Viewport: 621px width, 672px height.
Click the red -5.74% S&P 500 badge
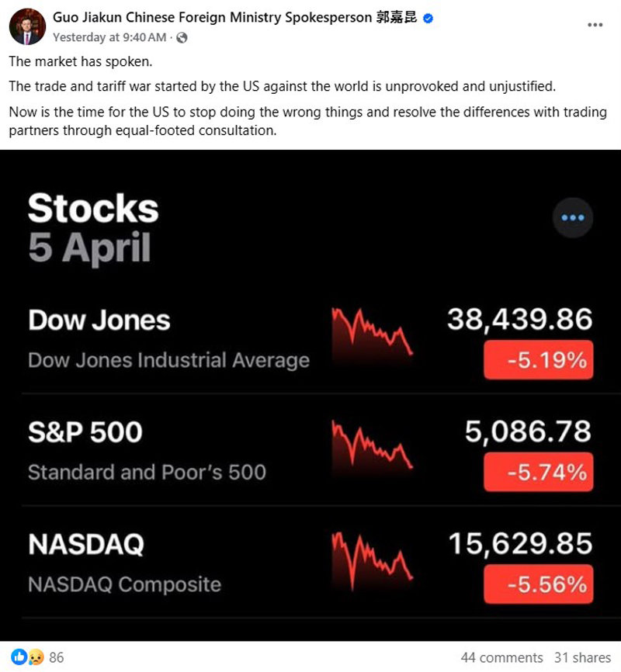[538, 472]
